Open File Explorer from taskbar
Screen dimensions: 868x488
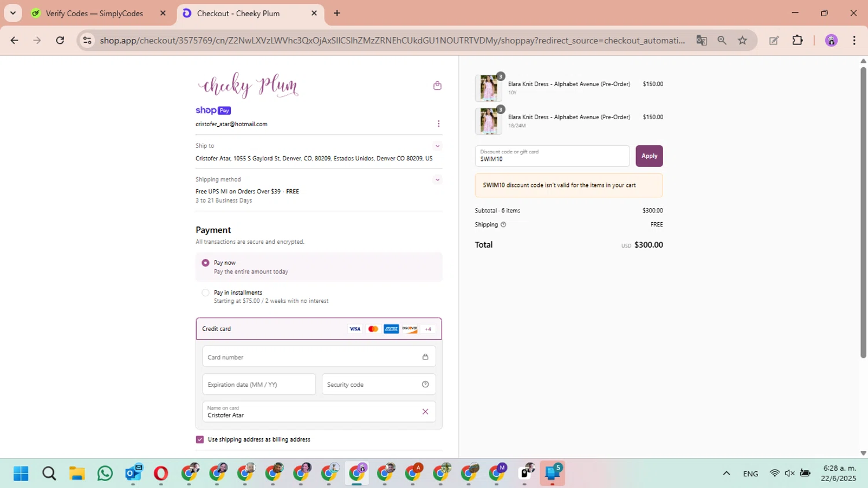[77, 474]
